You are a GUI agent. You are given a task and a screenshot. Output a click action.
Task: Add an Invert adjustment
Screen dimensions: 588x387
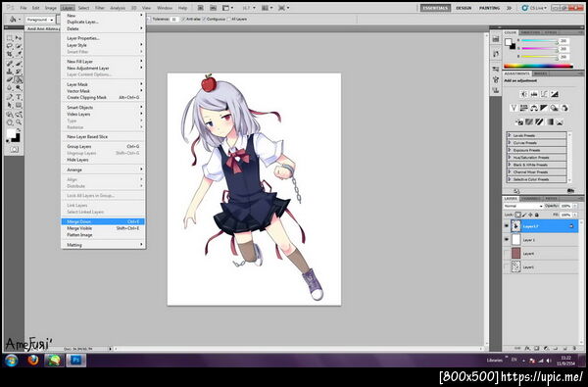(x=519, y=121)
